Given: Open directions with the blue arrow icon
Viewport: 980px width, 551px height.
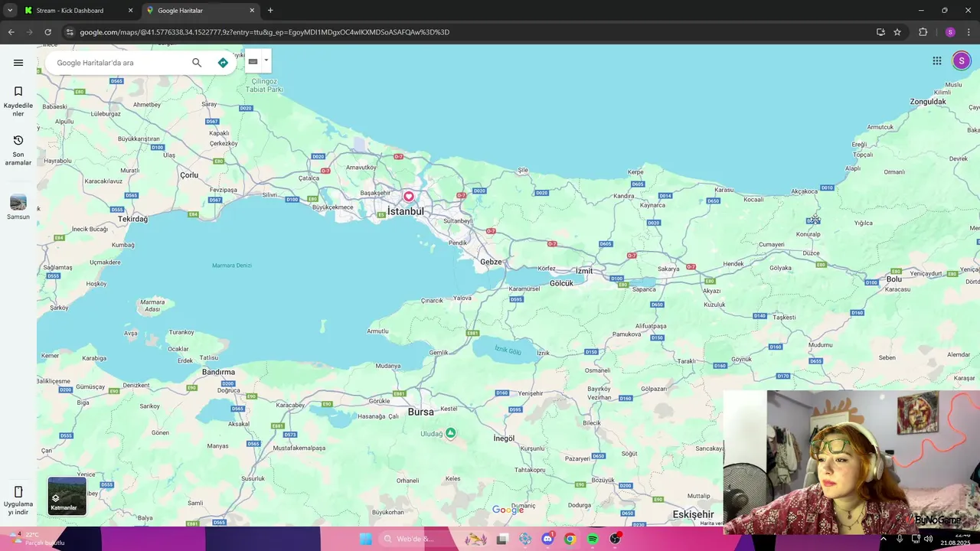Looking at the screenshot, I should (223, 63).
